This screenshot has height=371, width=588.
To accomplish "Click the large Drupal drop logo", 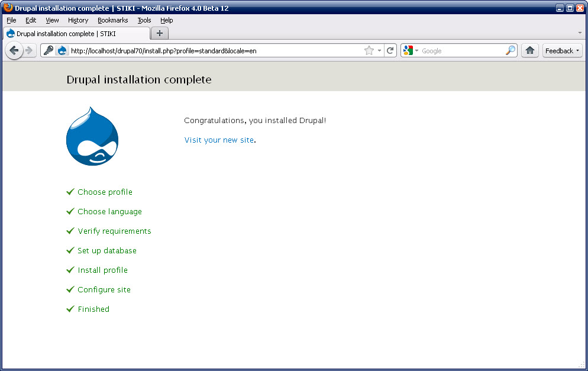I will tap(92, 136).
